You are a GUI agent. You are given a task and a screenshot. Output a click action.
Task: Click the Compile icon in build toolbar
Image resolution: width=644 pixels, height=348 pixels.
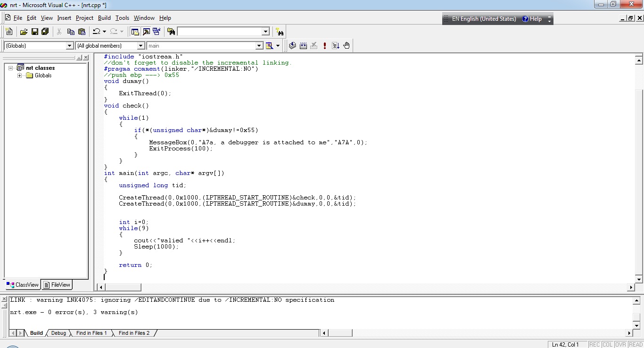[x=292, y=46]
